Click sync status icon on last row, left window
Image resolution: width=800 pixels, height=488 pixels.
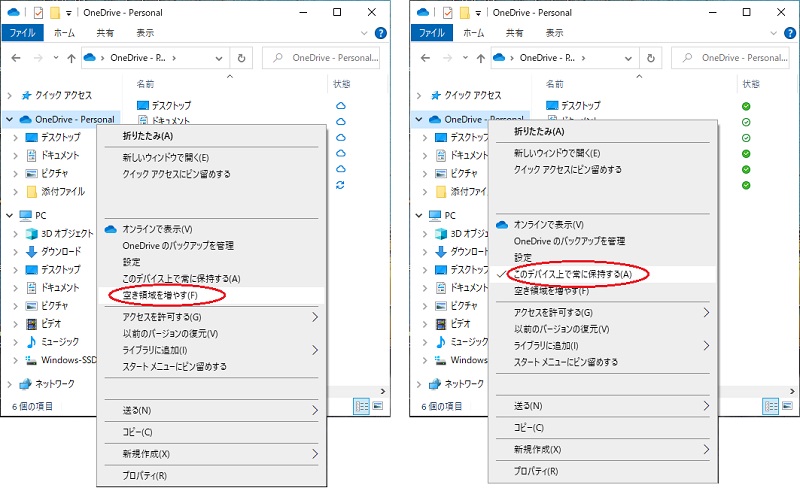coord(340,185)
